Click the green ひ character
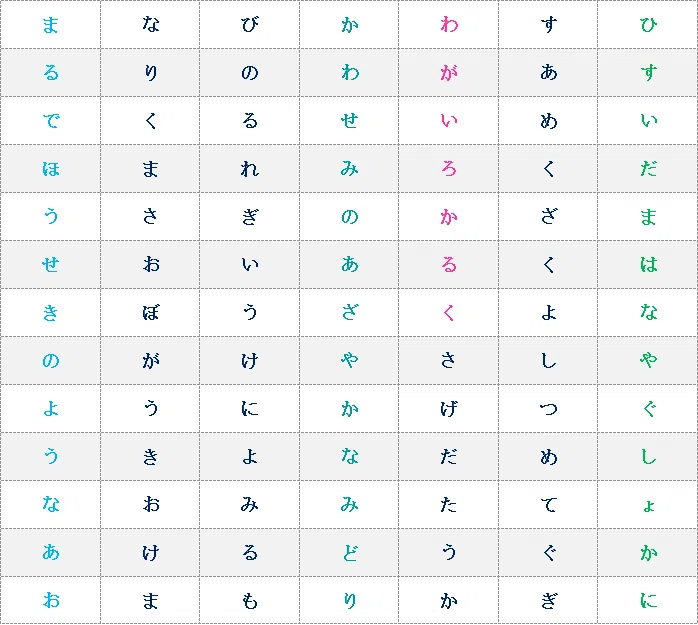Screen dimensions: 698x625 (x=648, y=24)
